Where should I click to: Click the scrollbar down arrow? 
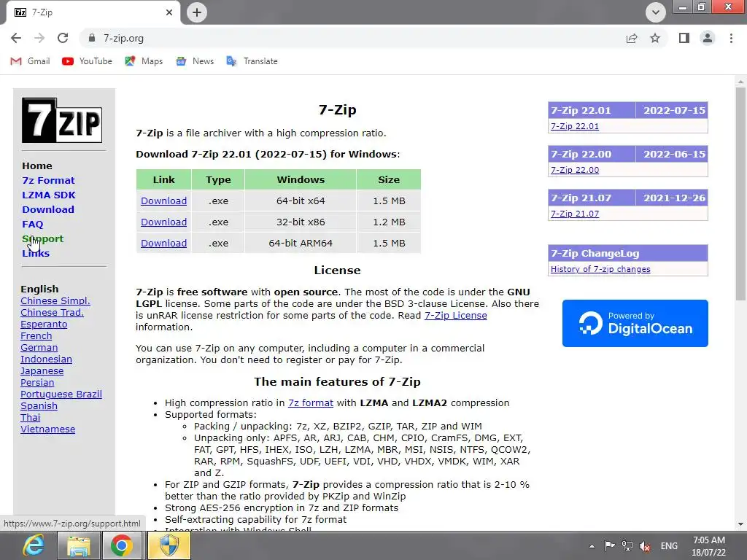tap(740, 524)
